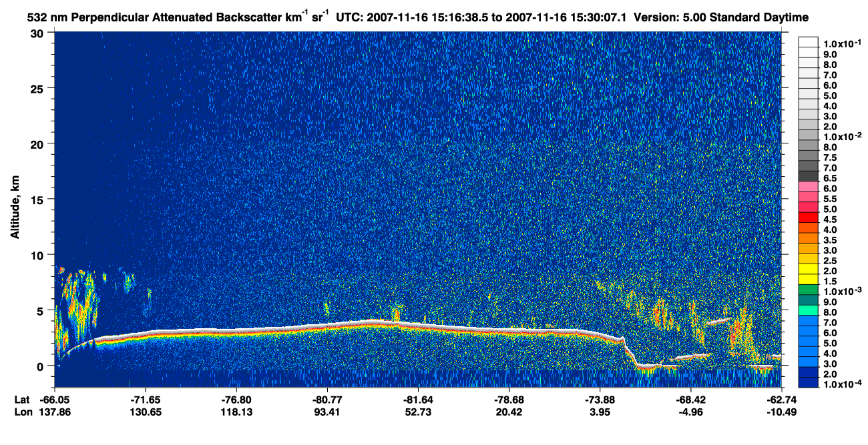The width and height of the screenshot is (868, 445).
Task: Click the color bar label '2.5'
Action: tap(830, 261)
